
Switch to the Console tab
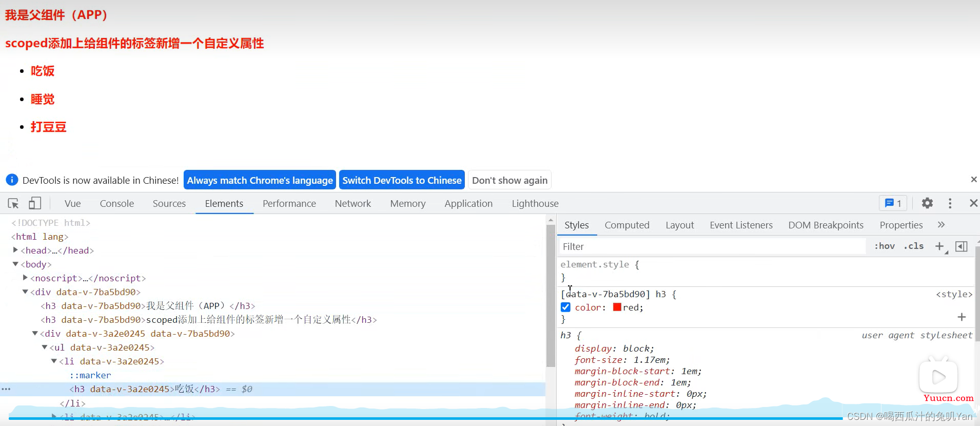pyautogui.click(x=117, y=203)
